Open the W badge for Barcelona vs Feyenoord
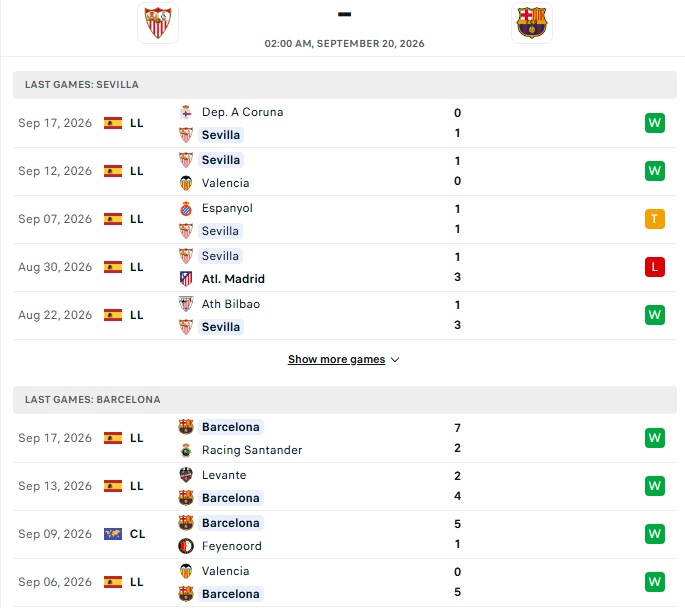The width and height of the screenshot is (685, 608). coord(654,534)
